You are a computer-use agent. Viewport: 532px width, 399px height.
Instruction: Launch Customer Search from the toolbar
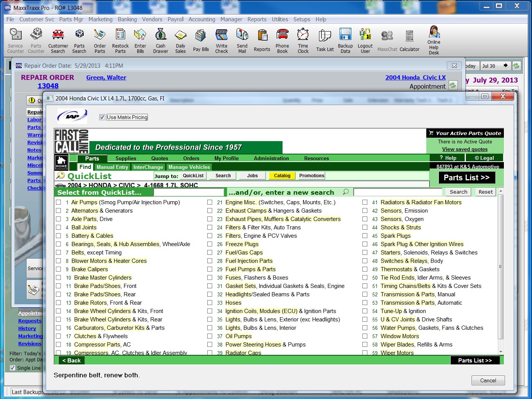(x=58, y=40)
